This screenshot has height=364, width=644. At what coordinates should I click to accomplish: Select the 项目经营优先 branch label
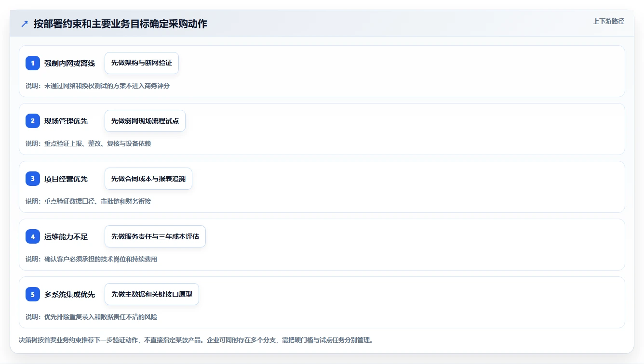pyautogui.click(x=66, y=179)
